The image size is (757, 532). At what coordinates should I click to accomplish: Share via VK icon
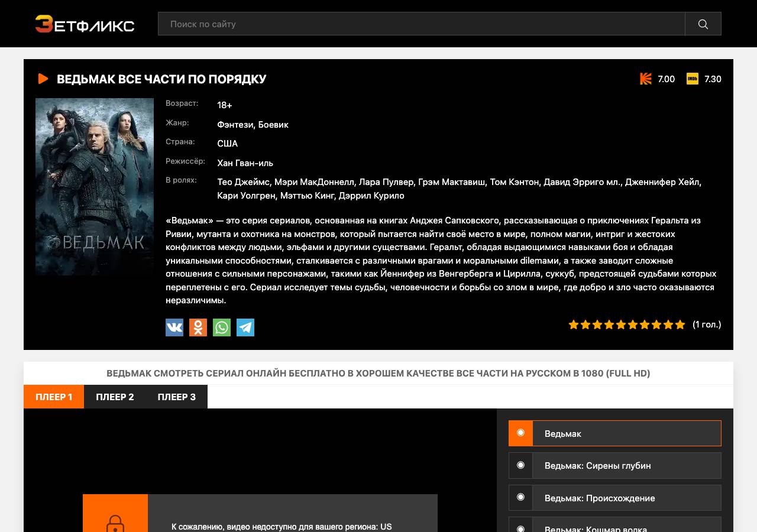pyautogui.click(x=174, y=327)
